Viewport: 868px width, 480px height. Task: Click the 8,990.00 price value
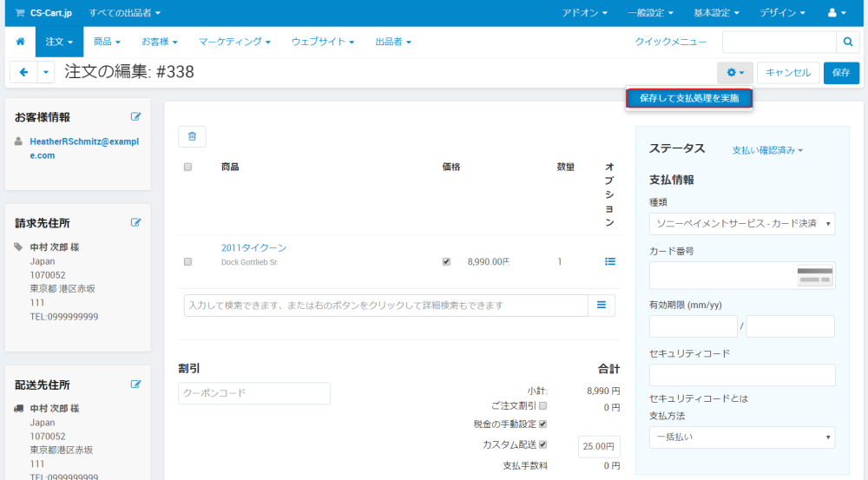[x=488, y=261]
